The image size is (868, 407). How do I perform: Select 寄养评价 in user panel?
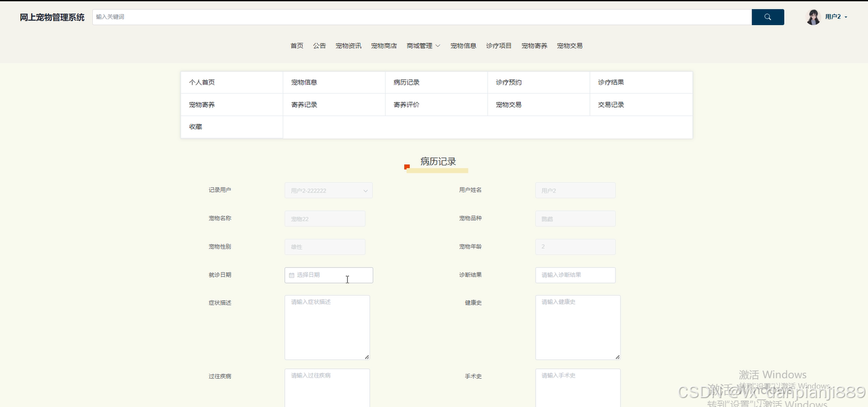(437, 104)
